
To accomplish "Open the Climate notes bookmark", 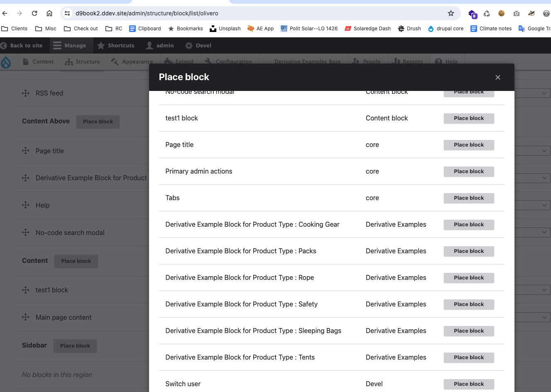I will point(491,29).
